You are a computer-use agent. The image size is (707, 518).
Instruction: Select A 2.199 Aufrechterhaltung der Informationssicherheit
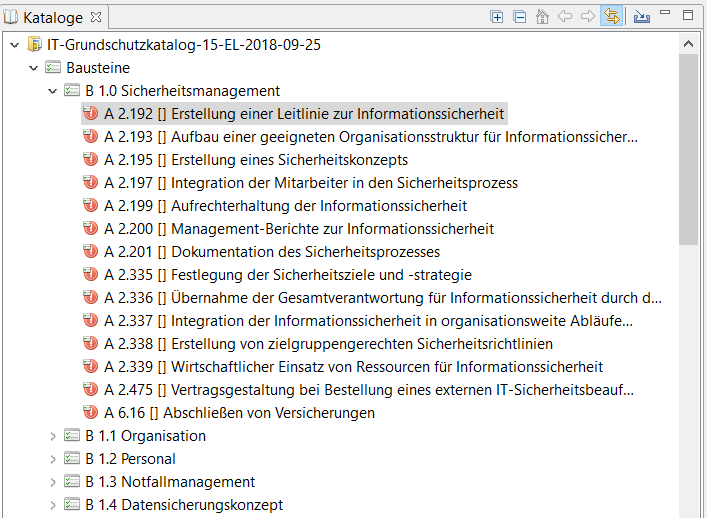[x=285, y=206]
